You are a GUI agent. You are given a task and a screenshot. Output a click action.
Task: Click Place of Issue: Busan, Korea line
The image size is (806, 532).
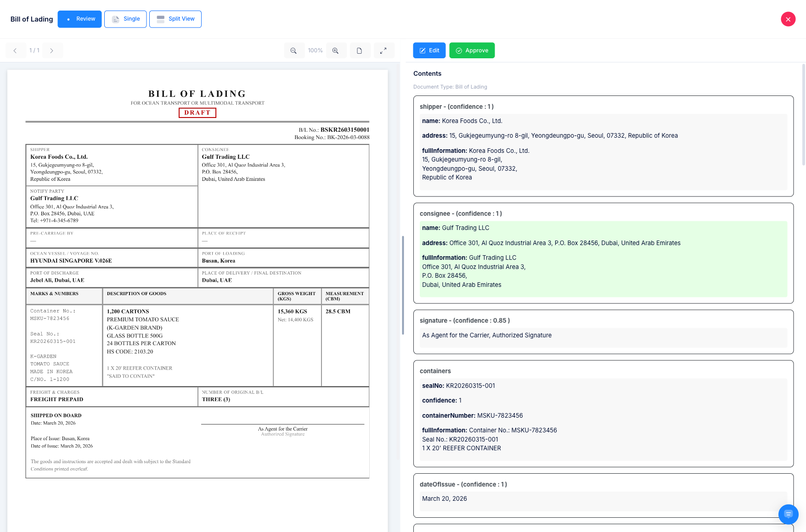tap(60, 439)
